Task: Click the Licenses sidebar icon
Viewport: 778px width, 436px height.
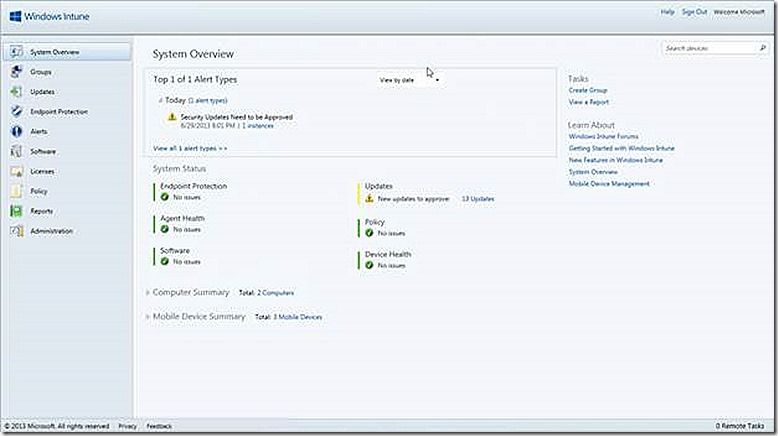Action: pyautogui.click(x=16, y=171)
